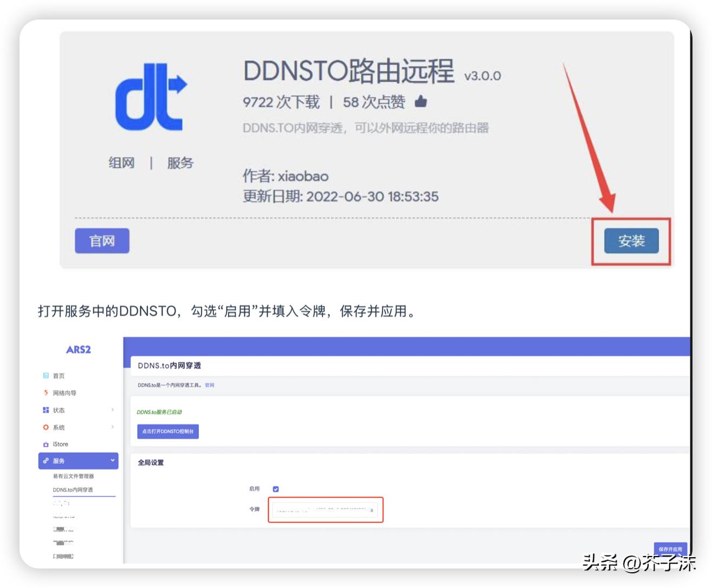Expand the 状态 submenu arrow
The width and height of the screenshot is (712, 588).
(x=113, y=410)
